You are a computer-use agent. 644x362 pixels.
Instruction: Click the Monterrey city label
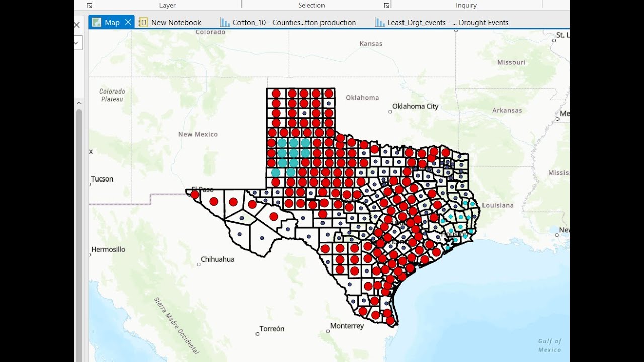(x=347, y=326)
